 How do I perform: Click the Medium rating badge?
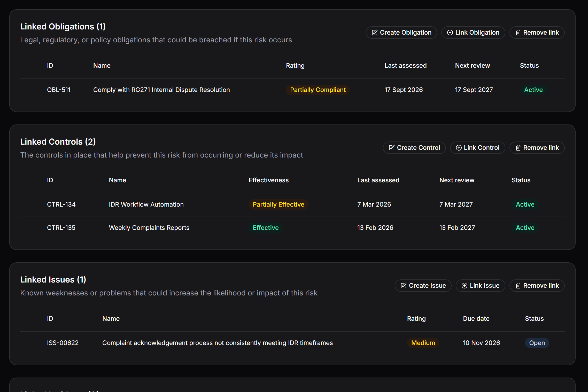[x=423, y=343]
